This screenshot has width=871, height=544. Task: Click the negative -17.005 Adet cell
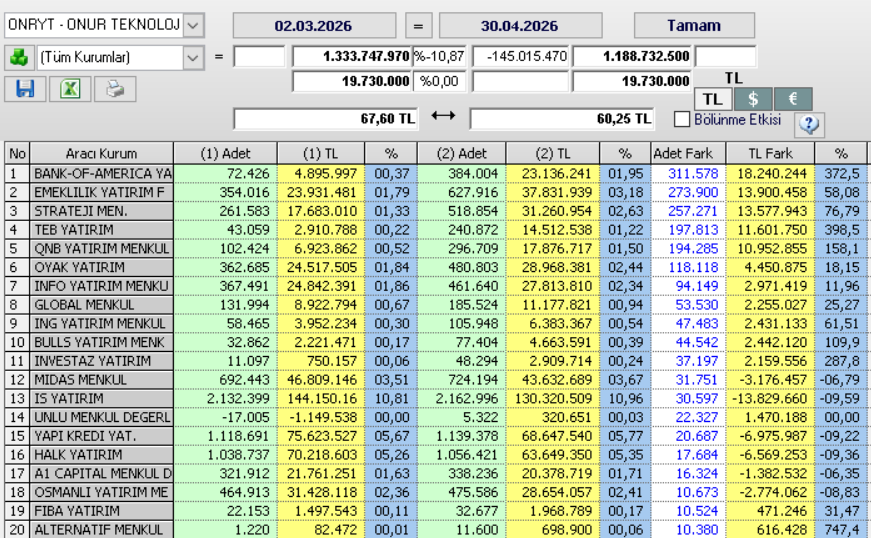226,417
